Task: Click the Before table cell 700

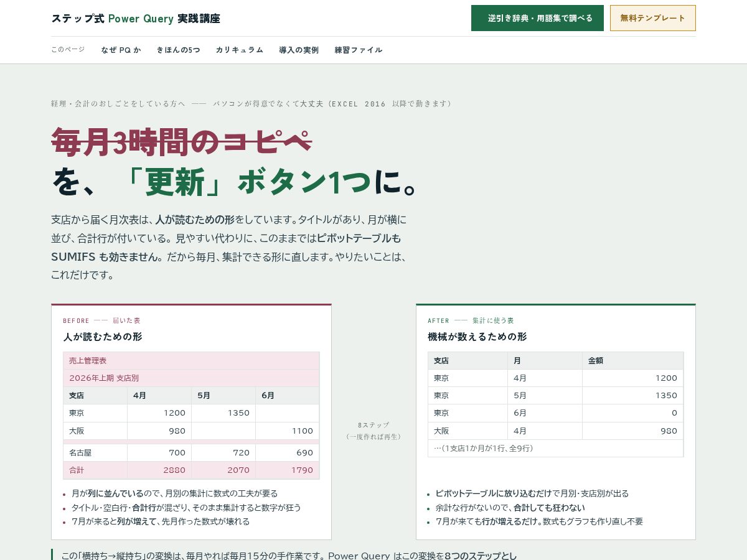Action: (159, 453)
